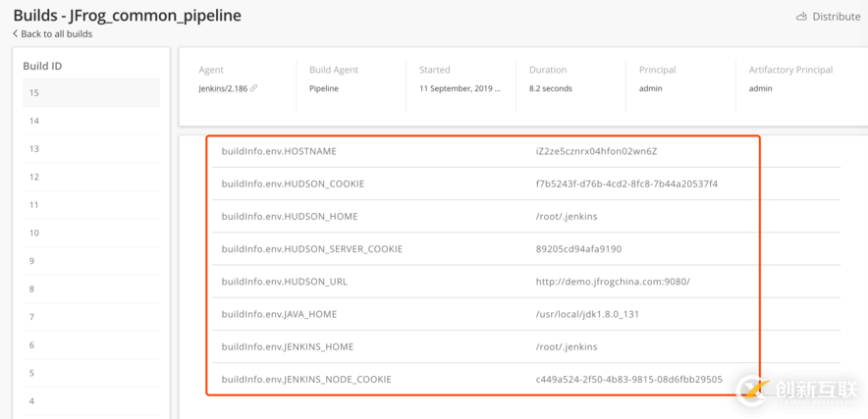Screen dimensions: 868x419
Task: Click the buildInfo.env.HOSTNAME key
Action: [x=279, y=151]
